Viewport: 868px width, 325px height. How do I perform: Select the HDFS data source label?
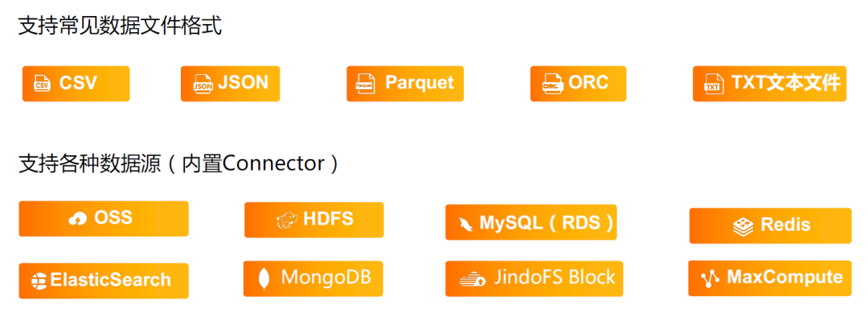[x=328, y=218]
